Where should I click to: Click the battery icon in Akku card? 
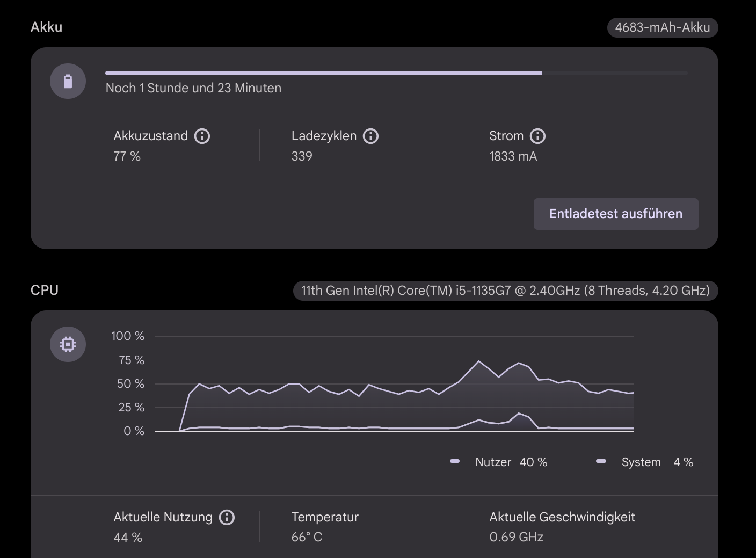pos(68,82)
